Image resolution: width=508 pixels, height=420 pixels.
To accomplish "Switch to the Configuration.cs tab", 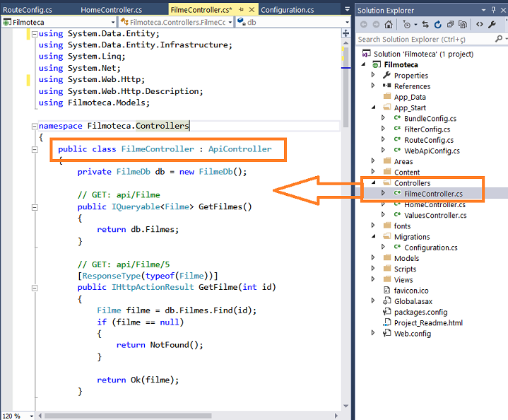I will [288, 10].
